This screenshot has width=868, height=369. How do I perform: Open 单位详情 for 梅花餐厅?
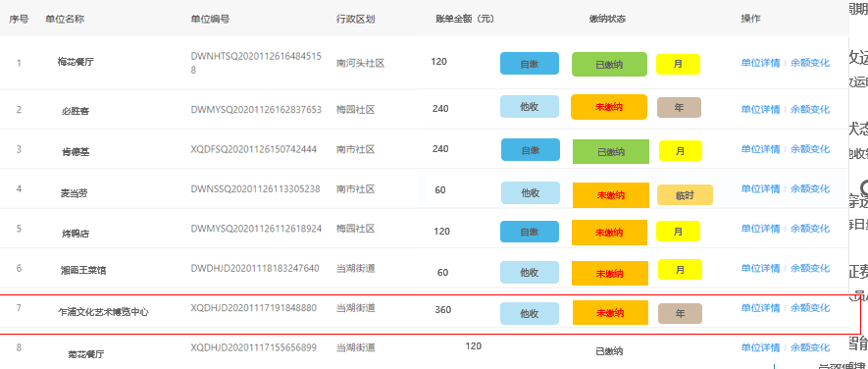[760, 63]
